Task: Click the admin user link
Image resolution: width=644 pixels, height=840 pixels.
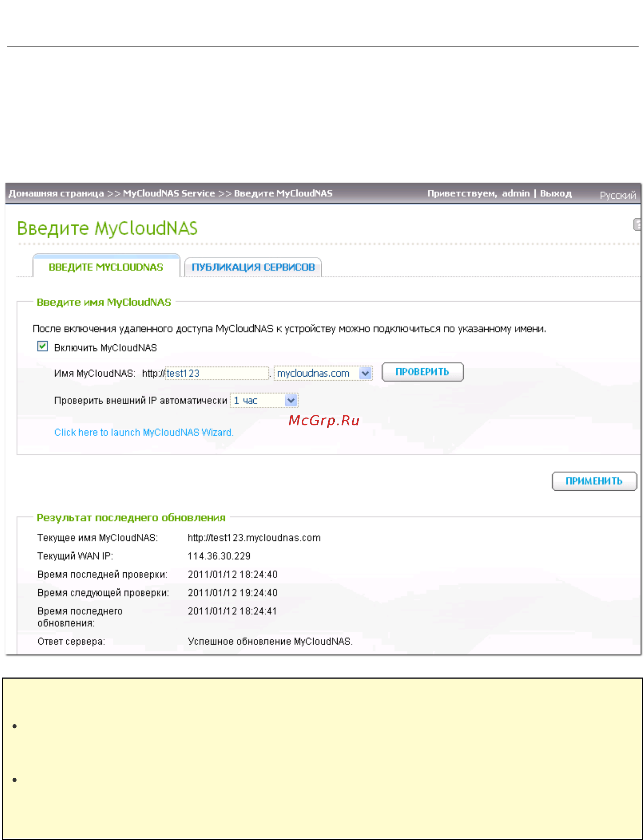Action: pos(516,194)
